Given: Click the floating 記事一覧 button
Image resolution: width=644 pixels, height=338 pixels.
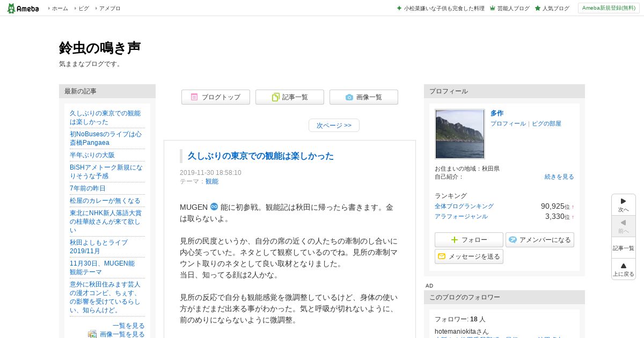Looking at the screenshot, I should click(x=624, y=248).
